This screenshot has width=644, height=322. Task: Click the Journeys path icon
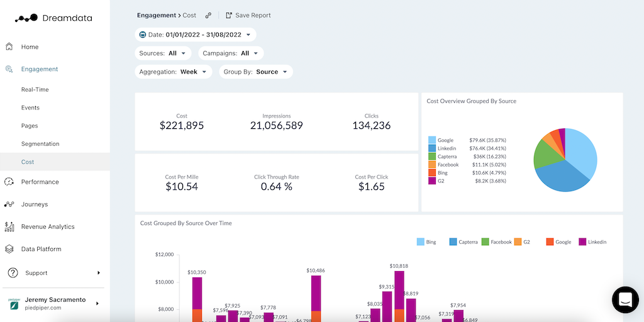click(x=9, y=204)
